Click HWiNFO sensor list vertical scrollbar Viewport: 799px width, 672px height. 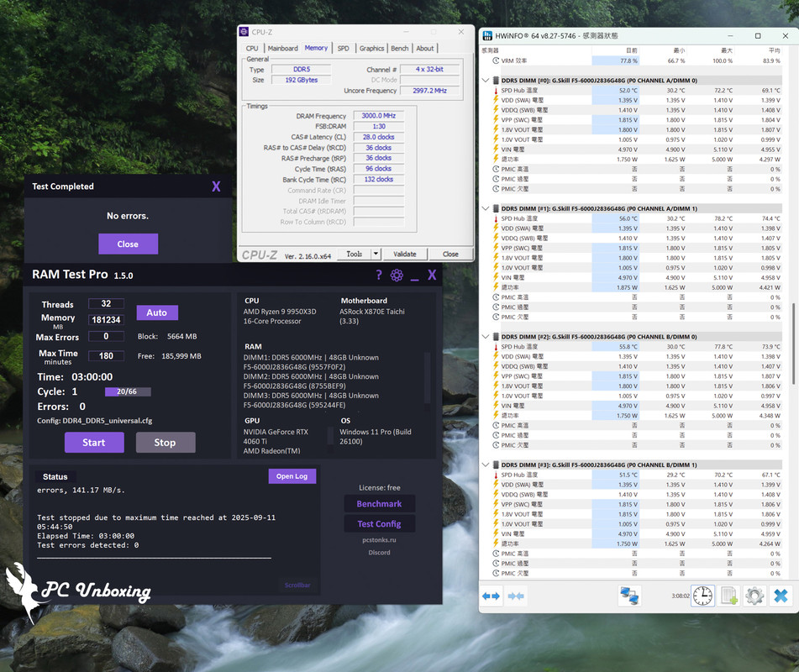[x=793, y=344]
